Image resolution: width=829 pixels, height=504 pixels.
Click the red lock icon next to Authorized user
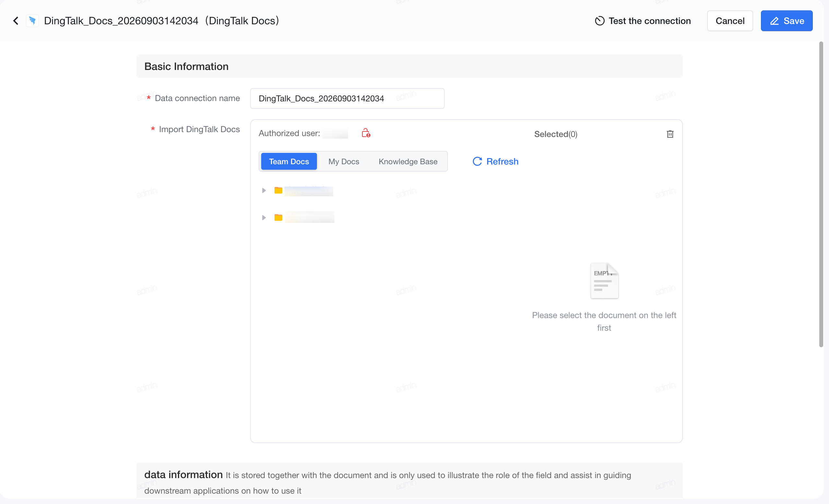pos(366,133)
